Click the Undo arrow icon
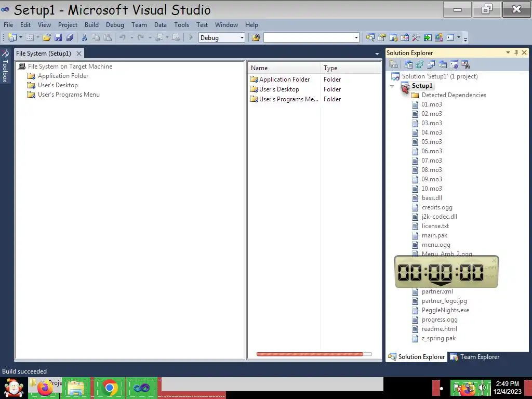Screen dimensions: 532x399 tap(123, 37)
